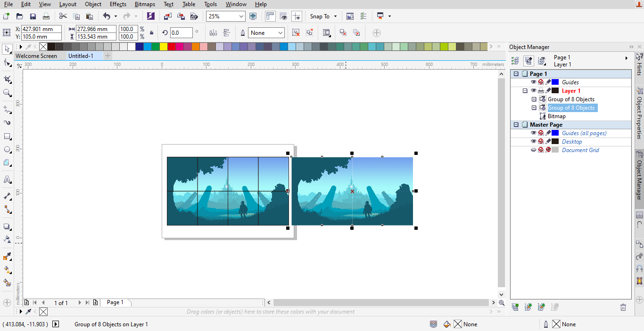
Task: Open the outline width None dropdown
Action: [280, 33]
